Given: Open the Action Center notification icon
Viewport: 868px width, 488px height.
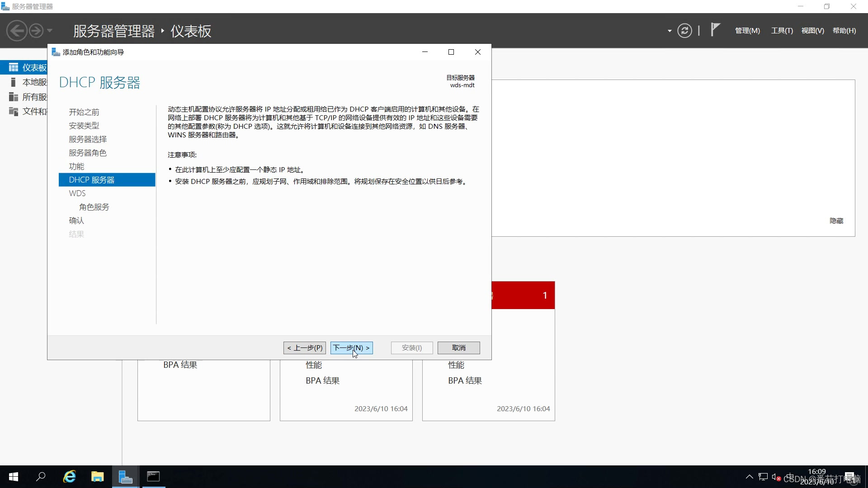Looking at the screenshot, I should point(849,477).
